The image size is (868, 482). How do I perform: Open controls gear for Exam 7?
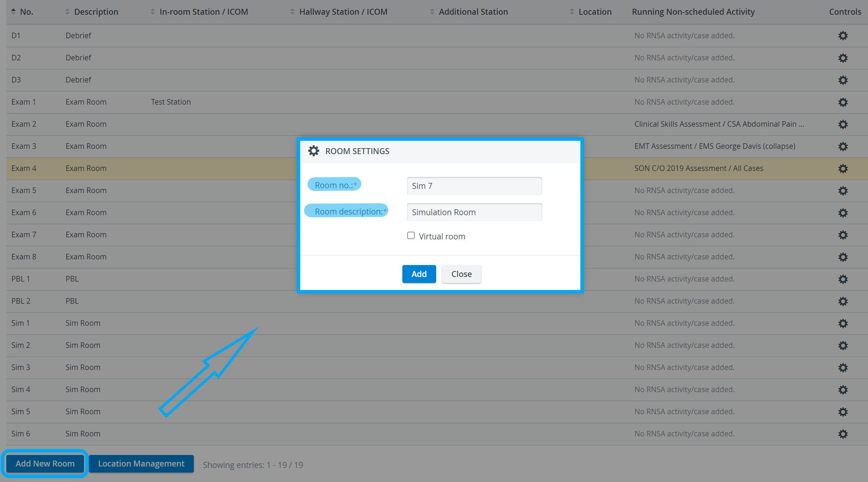[x=843, y=235]
